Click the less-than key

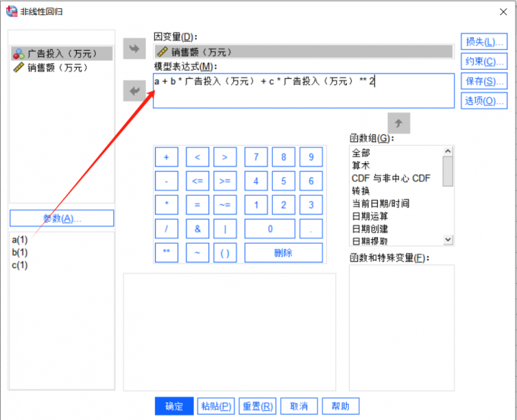click(197, 157)
